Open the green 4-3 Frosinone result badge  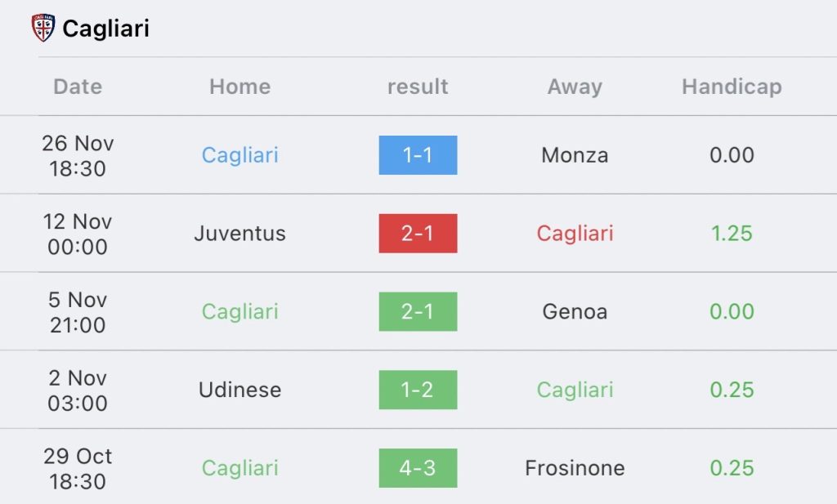click(418, 468)
